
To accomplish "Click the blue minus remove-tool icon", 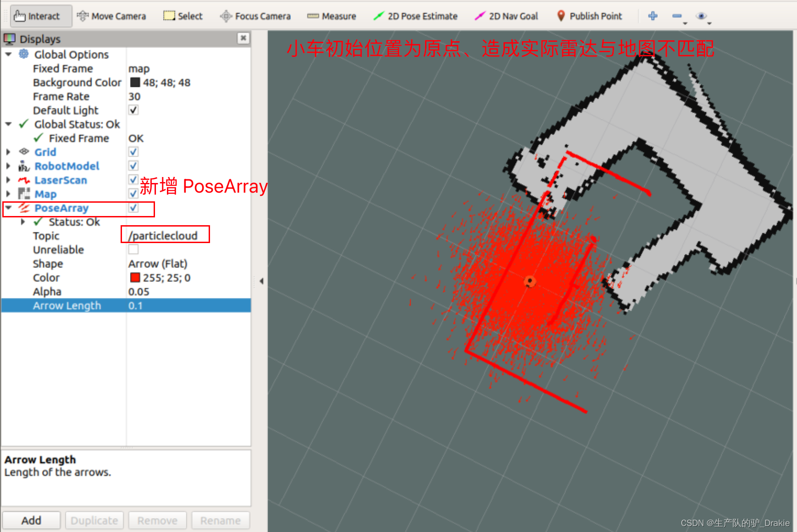I will pos(677,16).
